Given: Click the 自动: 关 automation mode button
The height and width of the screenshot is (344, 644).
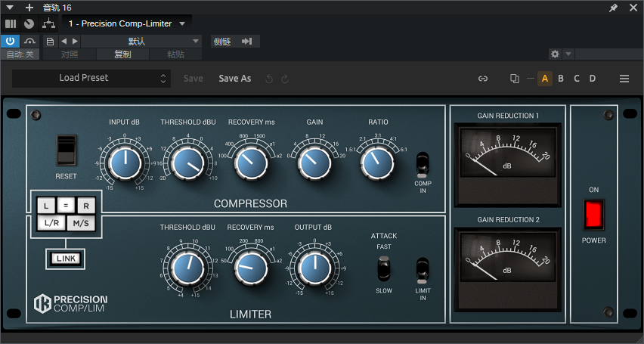Looking at the screenshot, I should tap(20, 54).
